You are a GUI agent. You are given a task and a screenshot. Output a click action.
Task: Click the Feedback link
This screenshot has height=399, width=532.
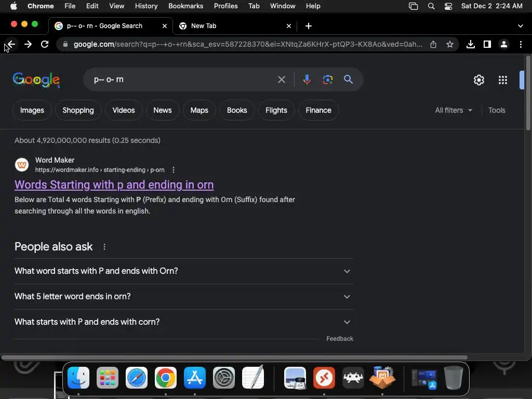pyautogui.click(x=340, y=339)
